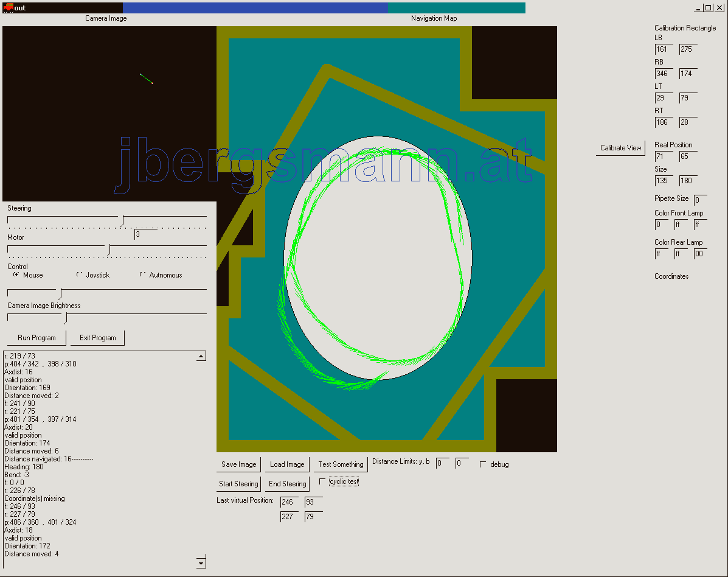
Task: Click the Calibrate View button
Action: tap(621, 148)
